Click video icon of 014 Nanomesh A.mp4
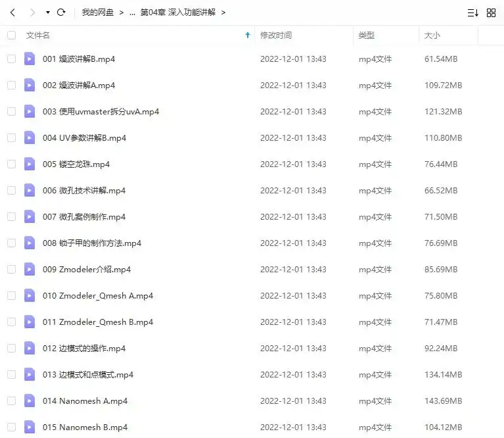This screenshot has width=504, height=438. pyautogui.click(x=30, y=401)
